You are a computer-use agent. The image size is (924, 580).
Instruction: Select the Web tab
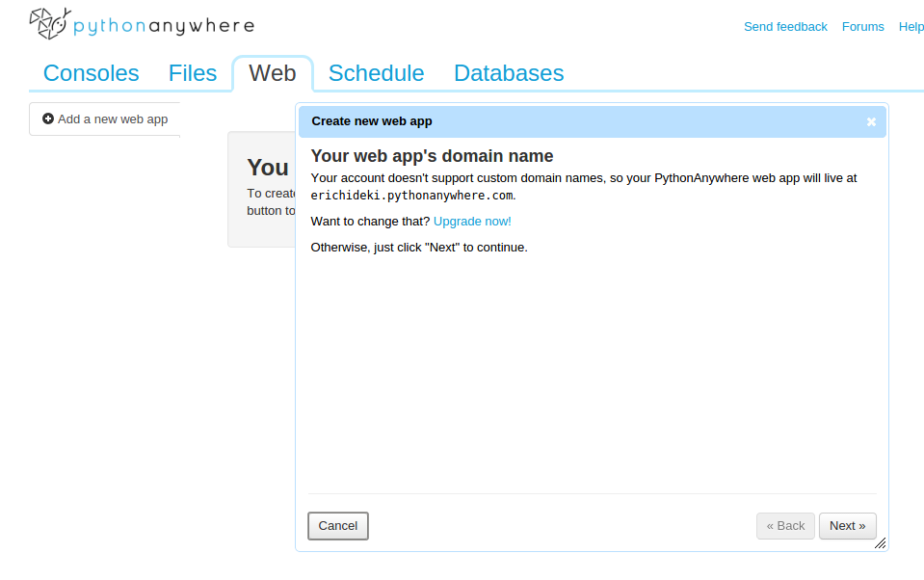[x=273, y=73]
